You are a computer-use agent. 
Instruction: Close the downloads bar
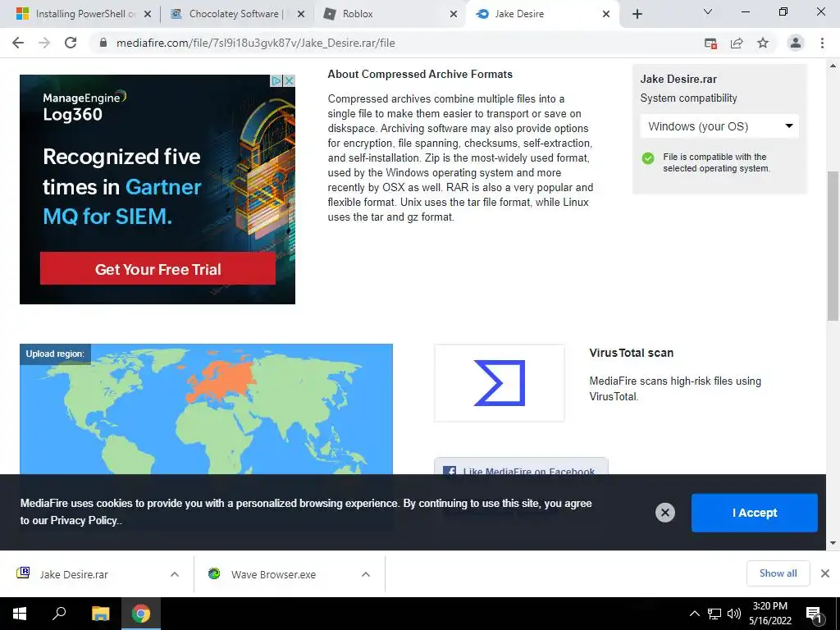825,573
